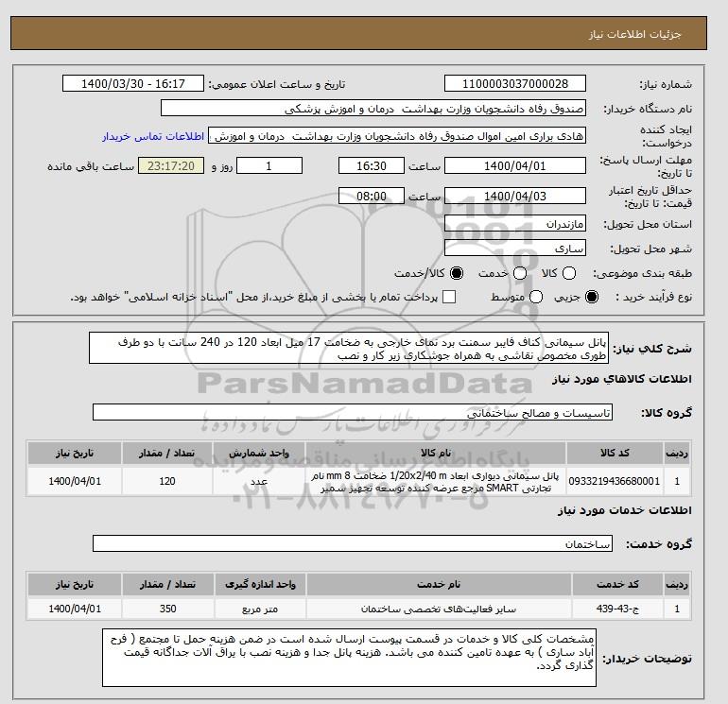Select the خدمت radio button
Viewport: 728px width, 704px height.
point(520,273)
